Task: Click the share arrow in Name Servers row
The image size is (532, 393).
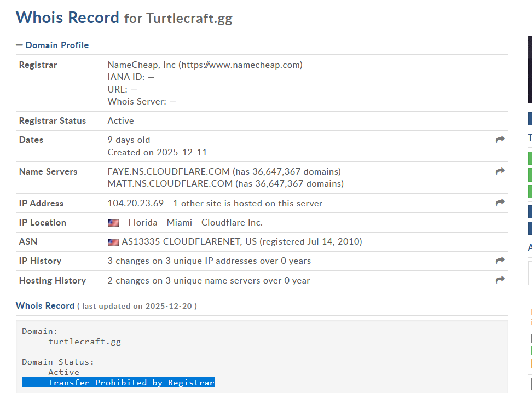Action: point(500,171)
